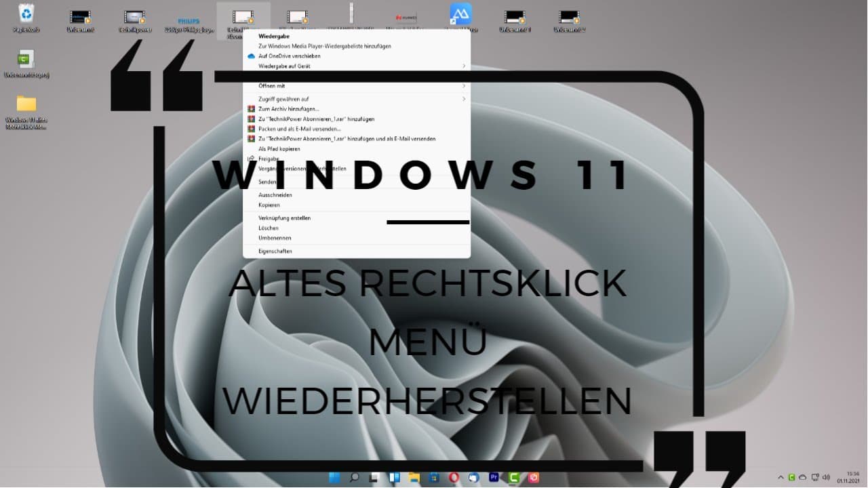Open the Windows Start button in taskbar

pyautogui.click(x=334, y=478)
